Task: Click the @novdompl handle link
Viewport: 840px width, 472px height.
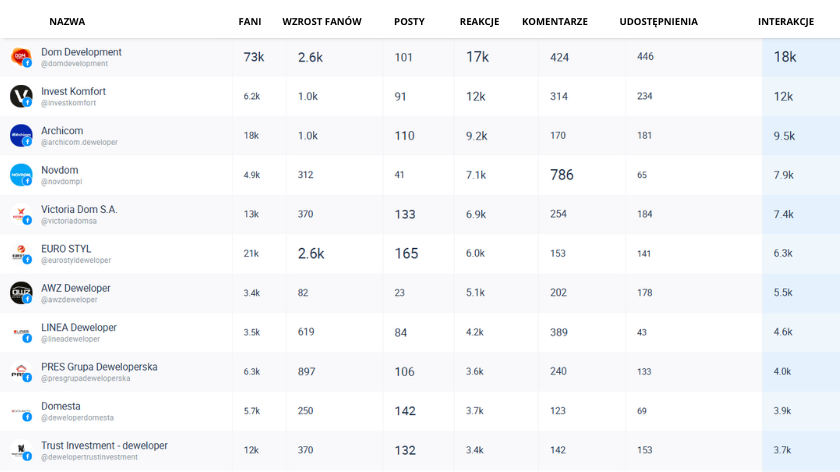Action: point(62,182)
